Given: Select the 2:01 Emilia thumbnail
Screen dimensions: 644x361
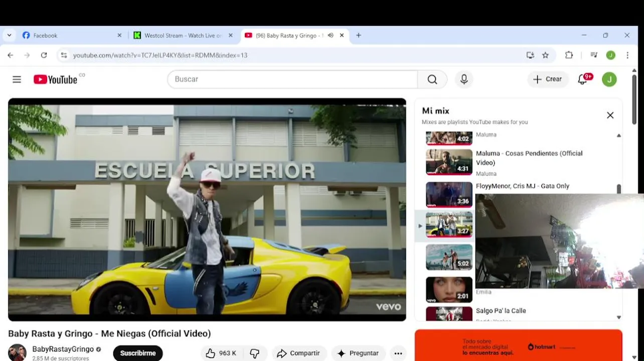Looking at the screenshot, I should (x=449, y=290).
